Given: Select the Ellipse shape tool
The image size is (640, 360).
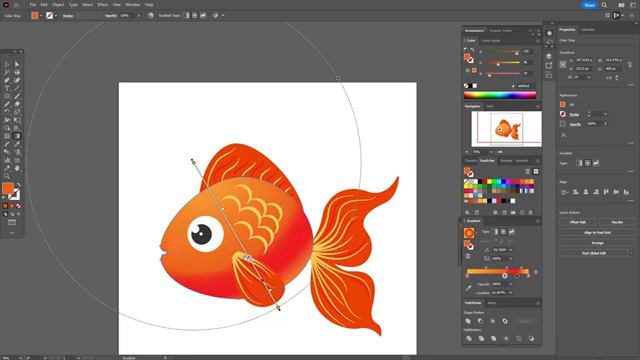Looking at the screenshot, I should tap(7, 96).
